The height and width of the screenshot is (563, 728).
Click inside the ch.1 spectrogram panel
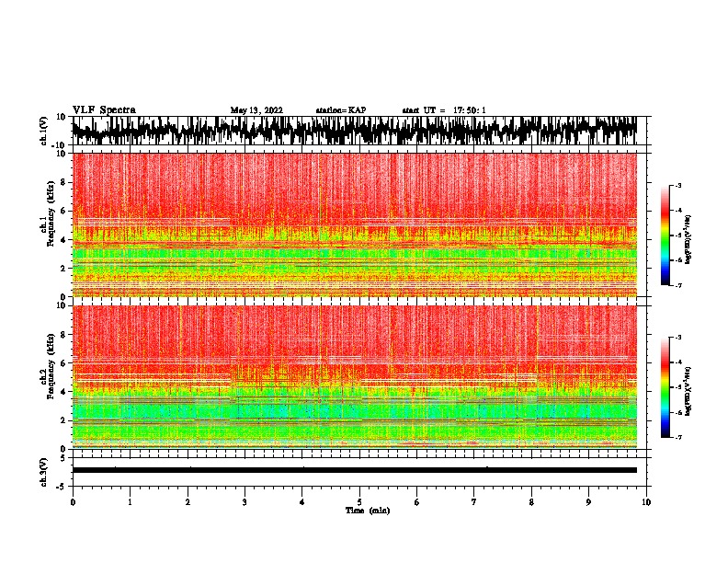click(x=355, y=224)
